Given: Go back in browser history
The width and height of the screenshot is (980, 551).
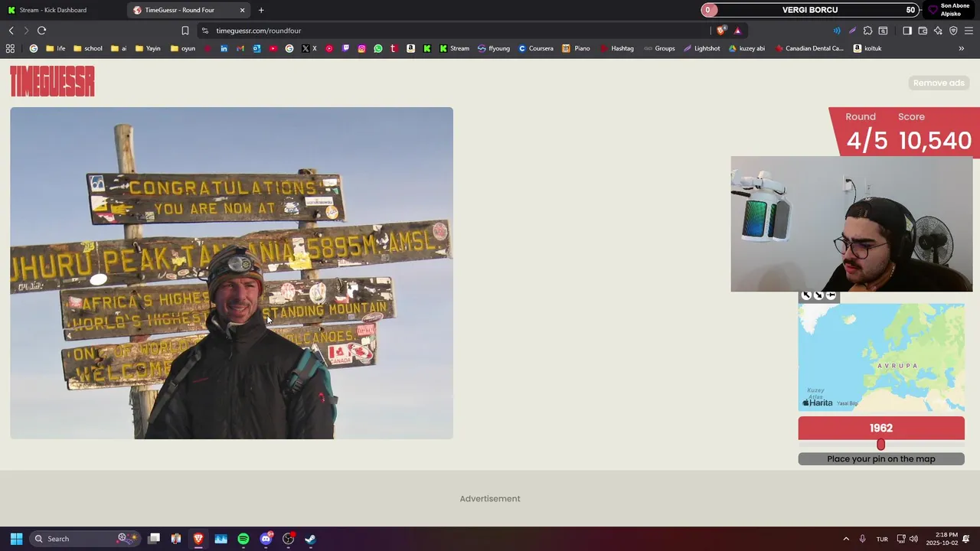Looking at the screenshot, I should pos(11,31).
